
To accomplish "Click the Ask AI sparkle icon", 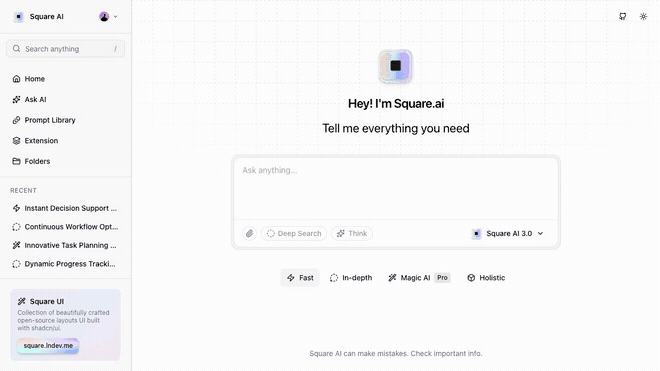I will [x=16, y=99].
